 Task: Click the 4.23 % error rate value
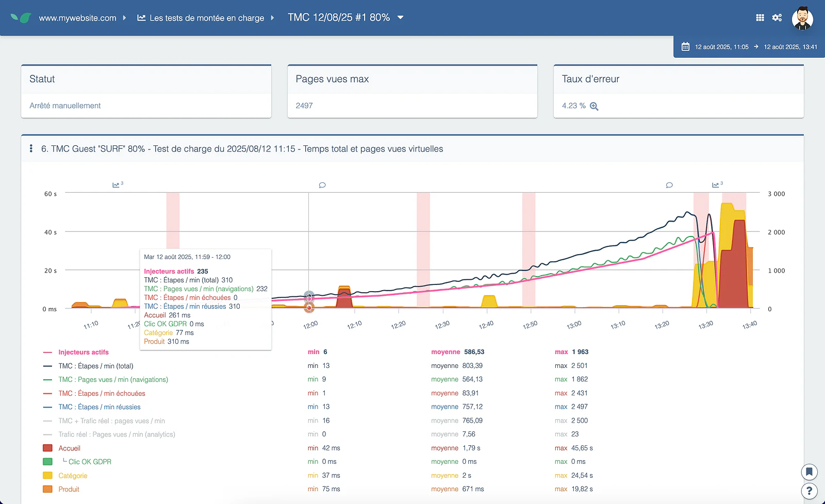(573, 106)
